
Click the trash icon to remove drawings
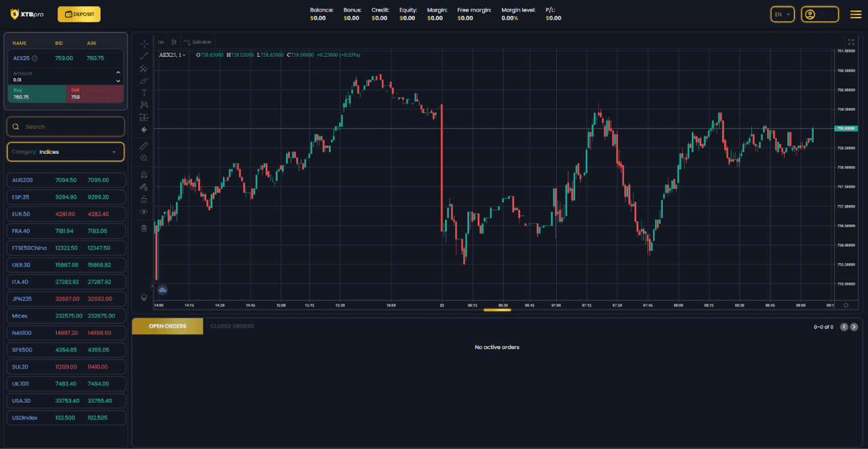pos(144,229)
